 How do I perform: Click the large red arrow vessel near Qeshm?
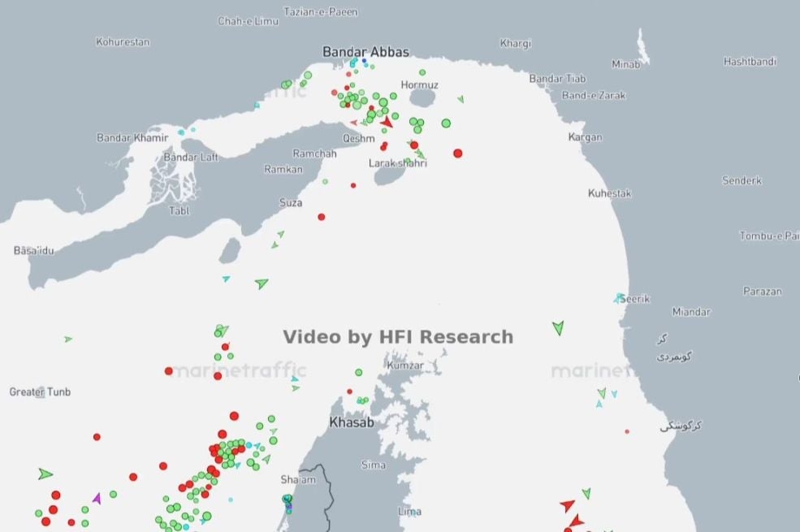tap(386, 123)
